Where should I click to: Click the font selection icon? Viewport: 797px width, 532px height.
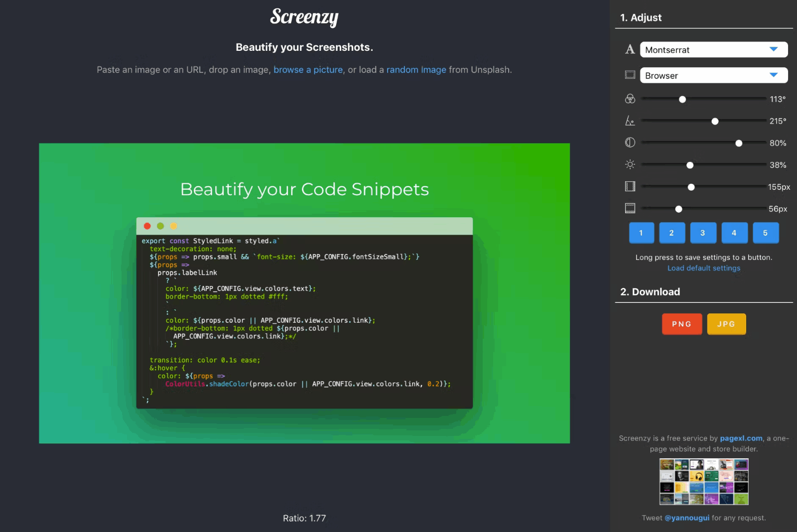[630, 49]
